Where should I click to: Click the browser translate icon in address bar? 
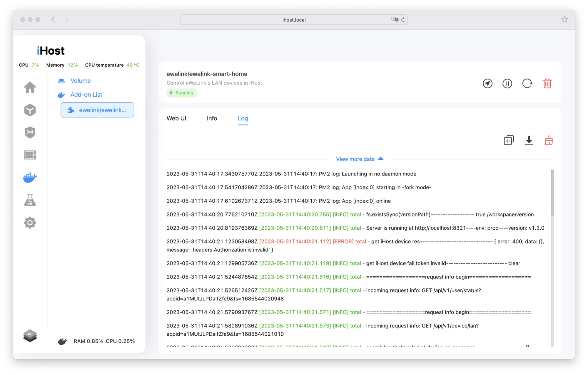click(x=395, y=19)
